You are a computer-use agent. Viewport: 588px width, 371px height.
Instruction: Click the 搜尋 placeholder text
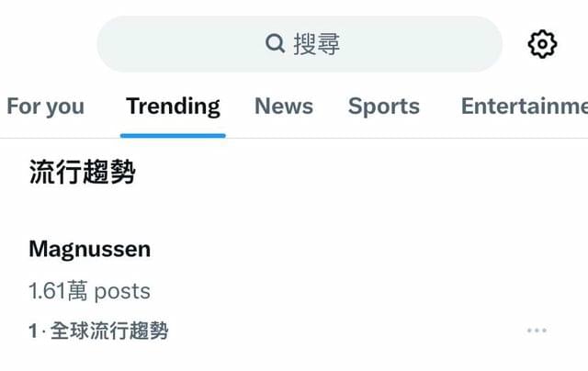pos(317,44)
